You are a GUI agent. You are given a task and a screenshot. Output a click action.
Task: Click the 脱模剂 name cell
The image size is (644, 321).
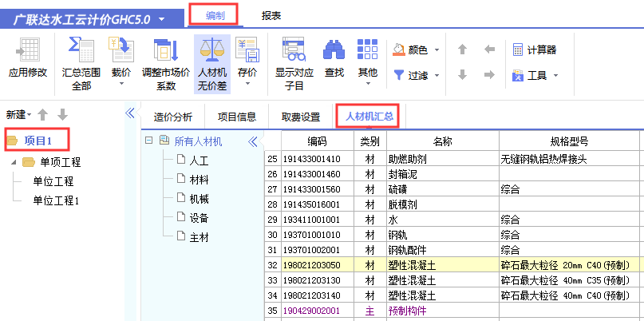(443, 204)
